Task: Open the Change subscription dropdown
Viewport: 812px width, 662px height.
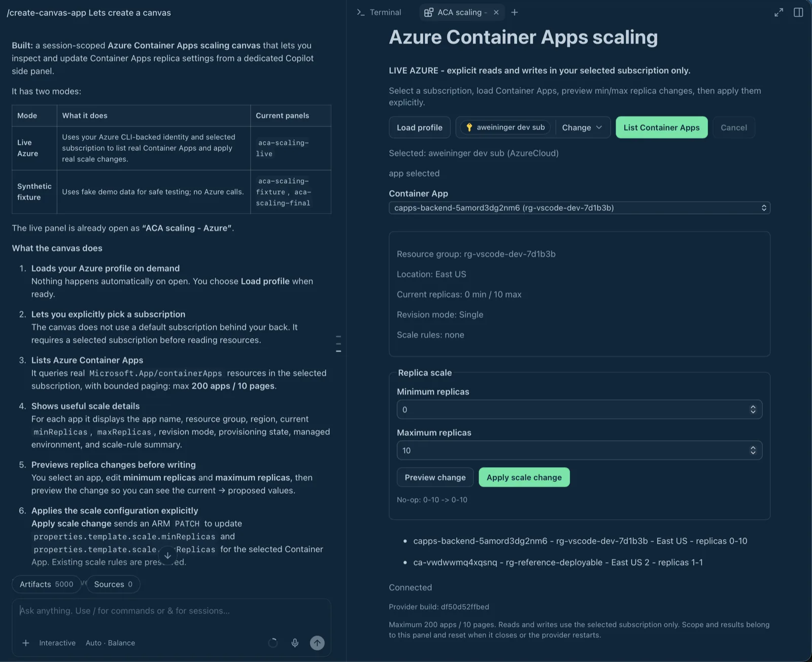Action: (582, 127)
